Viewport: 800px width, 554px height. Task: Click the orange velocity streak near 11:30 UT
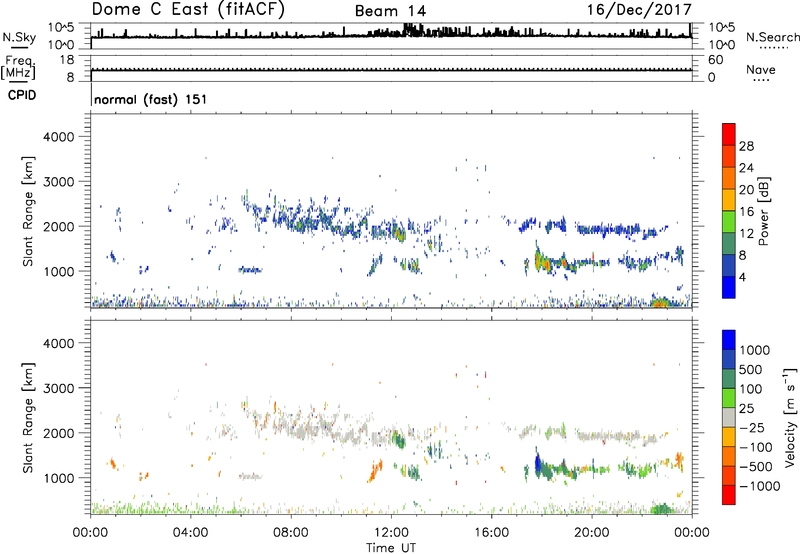(x=376, y=472)
